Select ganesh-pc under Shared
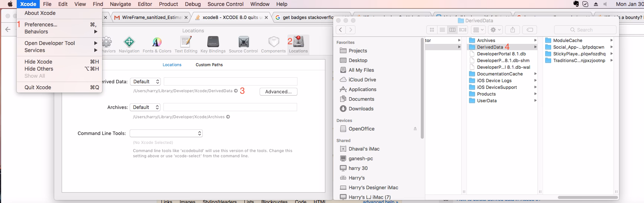This screenshot has width=644, height=203. point(361,158)
